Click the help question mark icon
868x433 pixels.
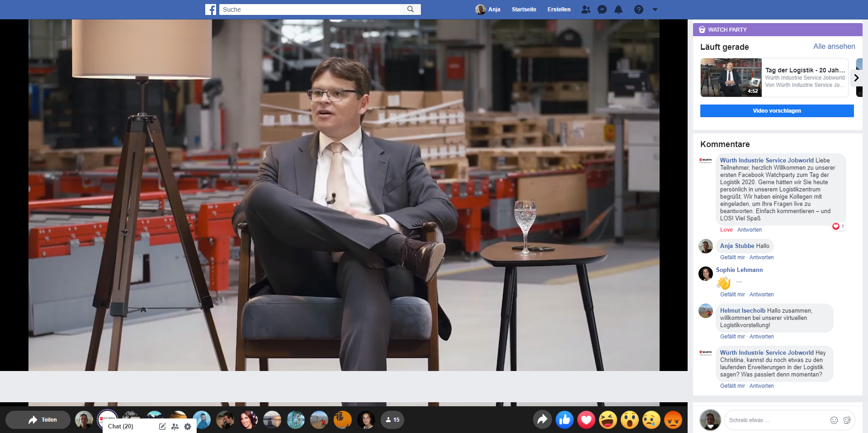pos(638,10)
